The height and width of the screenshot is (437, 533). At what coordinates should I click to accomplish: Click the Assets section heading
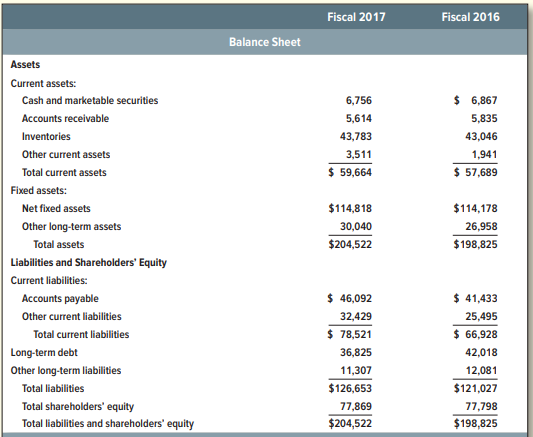(x=25, y=65)
